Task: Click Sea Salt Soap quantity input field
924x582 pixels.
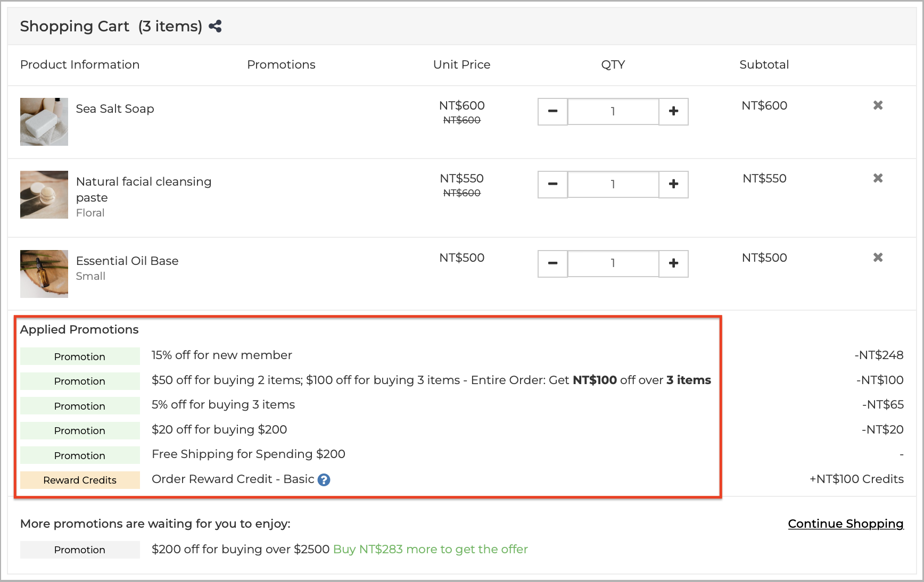Action: pyautogui.click(x=613, y=112)
